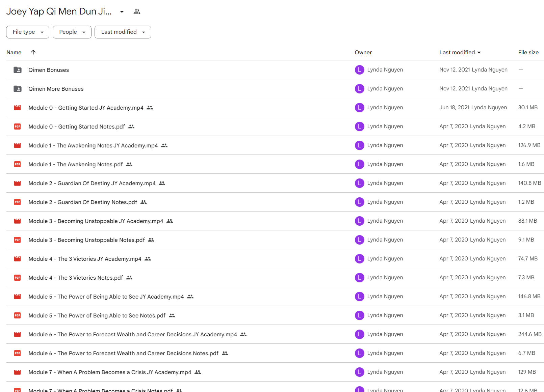Click the Jun 18, 2021 modified date
This screenshot has height=392, width=544.
tap(454, 107)
